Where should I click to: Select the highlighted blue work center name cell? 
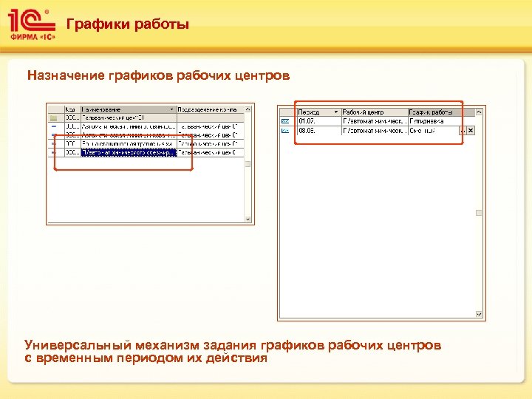click(129, 153)
